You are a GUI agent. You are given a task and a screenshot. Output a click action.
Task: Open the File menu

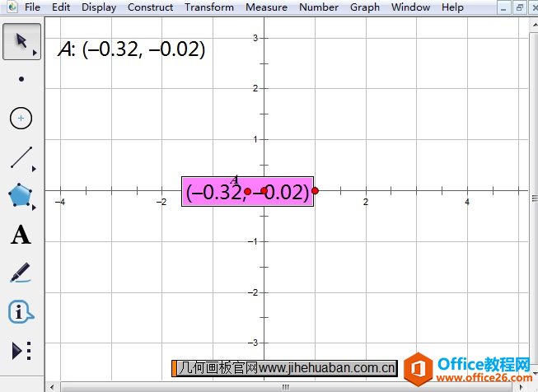[32, 7]
